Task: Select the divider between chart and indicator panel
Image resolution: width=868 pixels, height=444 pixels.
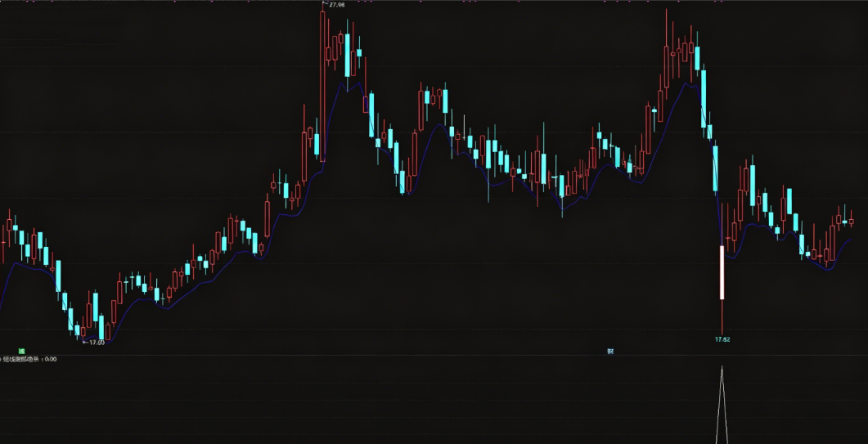Action: [x=434, y=355]
